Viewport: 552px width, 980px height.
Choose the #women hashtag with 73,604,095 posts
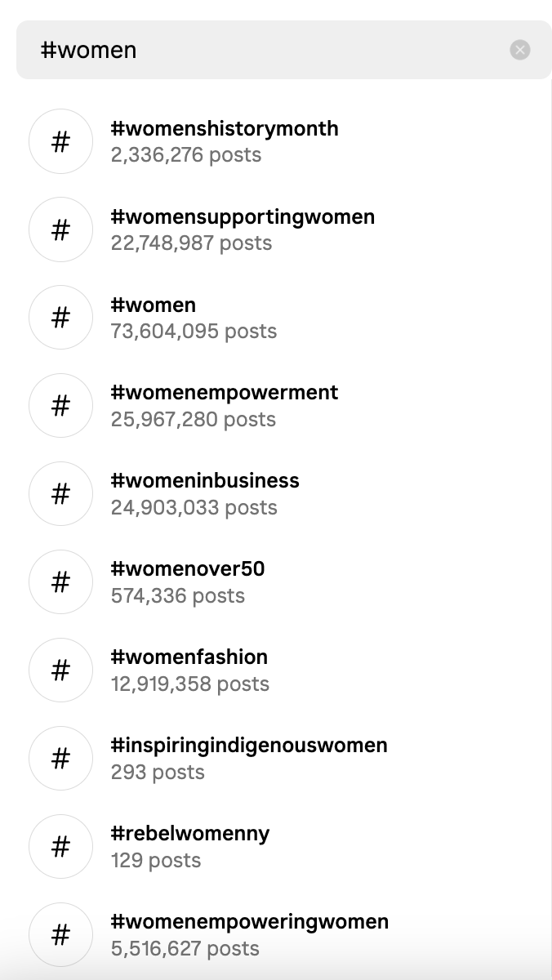[154, 305]
